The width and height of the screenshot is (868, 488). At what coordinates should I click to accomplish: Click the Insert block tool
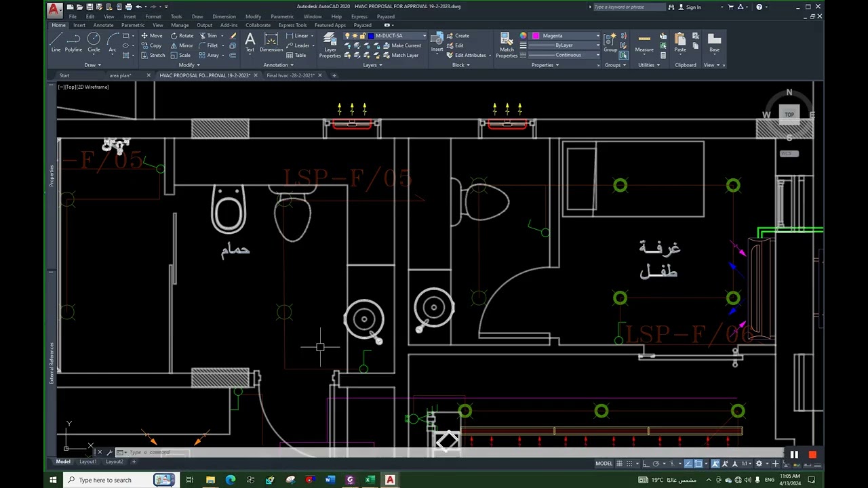[437, 42]
